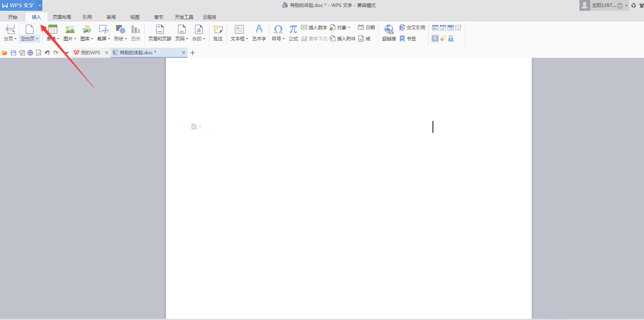
Task: Click the 超链接 hyperlink globe icon
Action: (389, 29)
